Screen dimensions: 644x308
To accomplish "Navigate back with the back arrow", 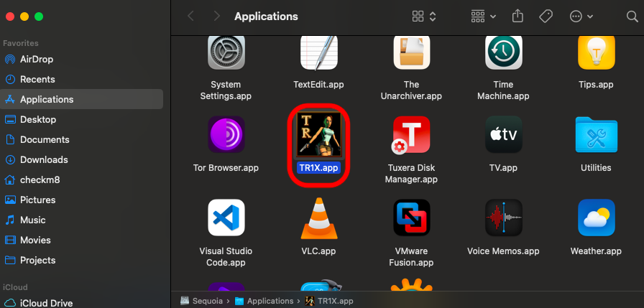I will 190,16.
